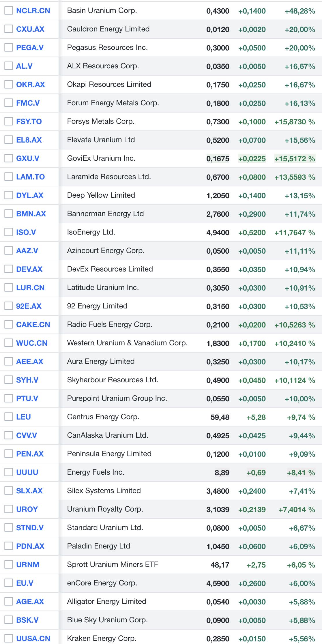Click the EU.V ticker symbol
Image resolution: width=322 pixels, height=644 pixels.
coord(25,583)
